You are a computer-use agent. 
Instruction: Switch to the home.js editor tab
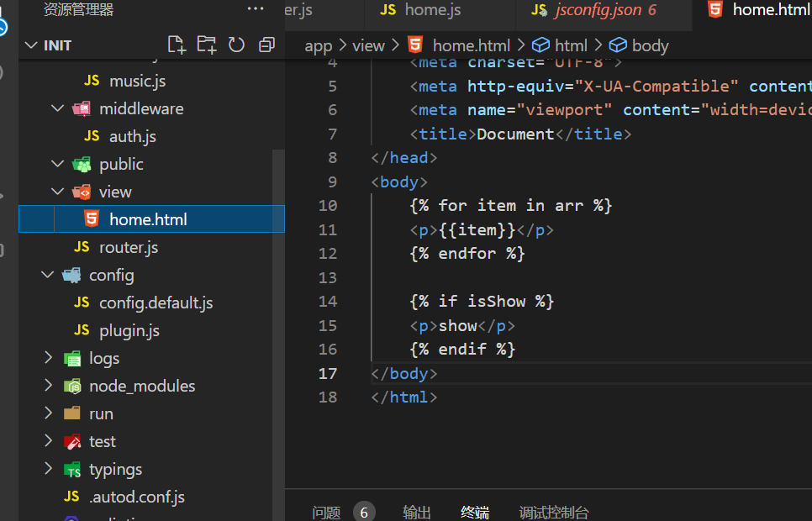(x=440, y=15)
